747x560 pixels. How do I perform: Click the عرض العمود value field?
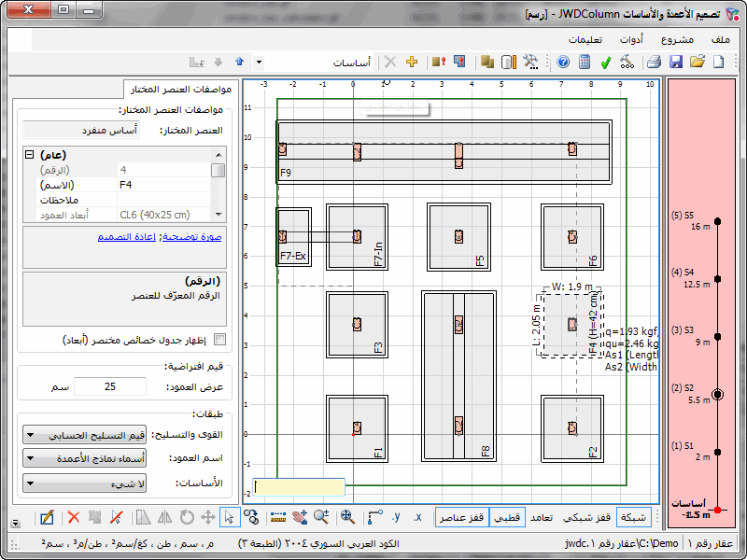point(109,386)
